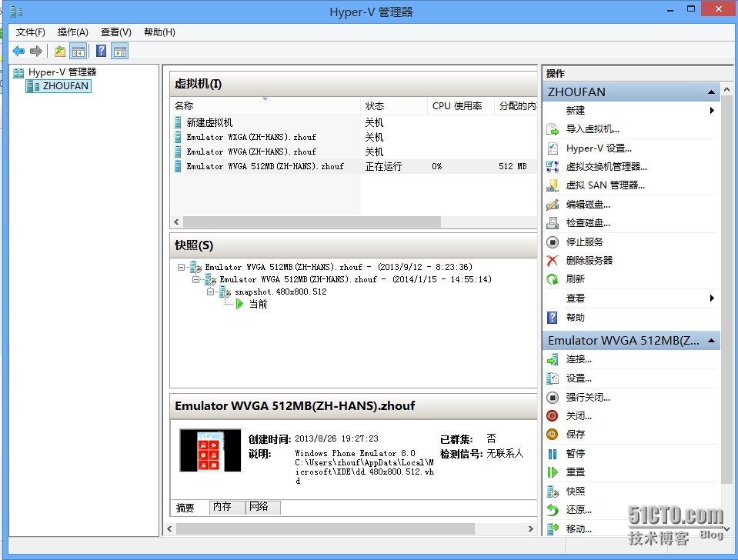The image size is (738, 560).
Task: Sort by the CPU 使用率 column header
Action: tap(461, 106)
